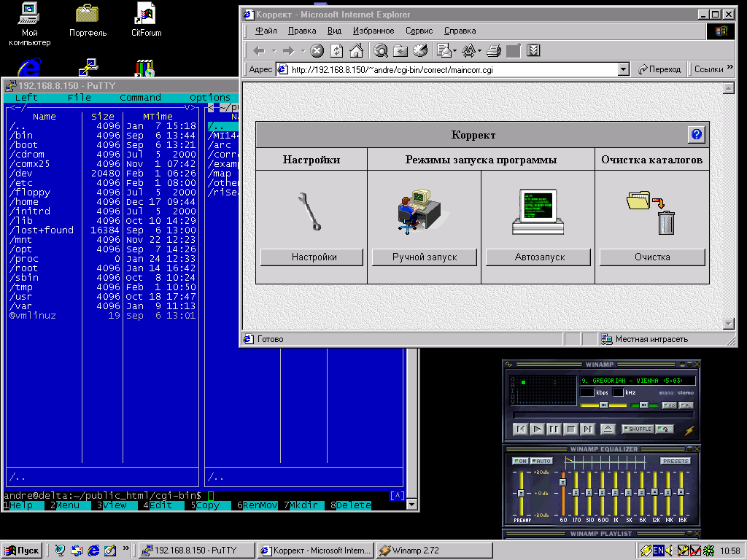Expand Quick Launch overflow chevron on taskbar
Screen dimensions: 747x560
[x=125, y=548]
